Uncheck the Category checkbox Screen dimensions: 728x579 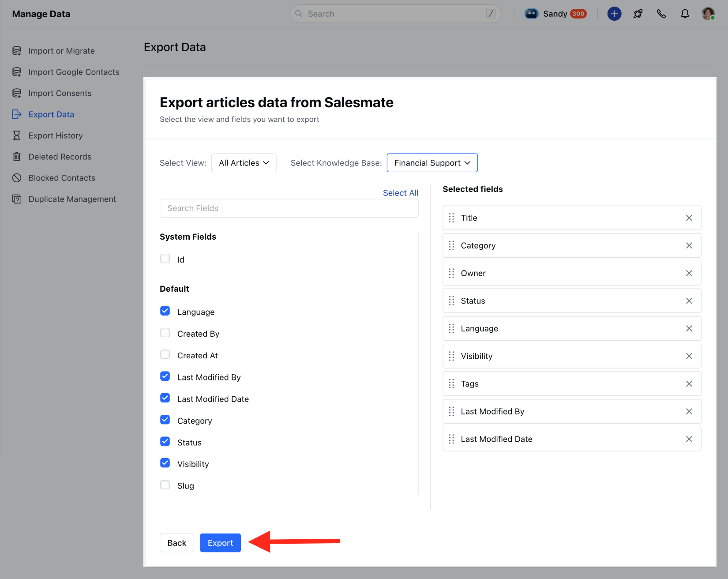tap(165, 420)
